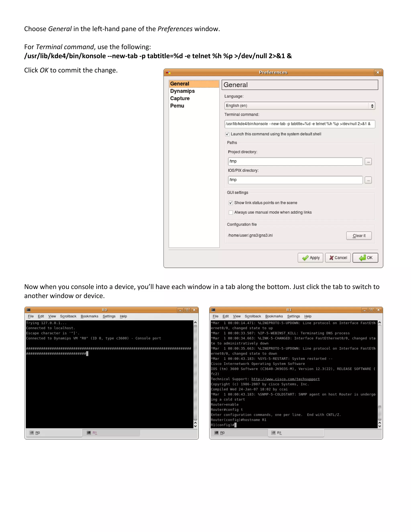Open Scrollback menu in R0 window
411x532 pixels.
coord(68,316)
